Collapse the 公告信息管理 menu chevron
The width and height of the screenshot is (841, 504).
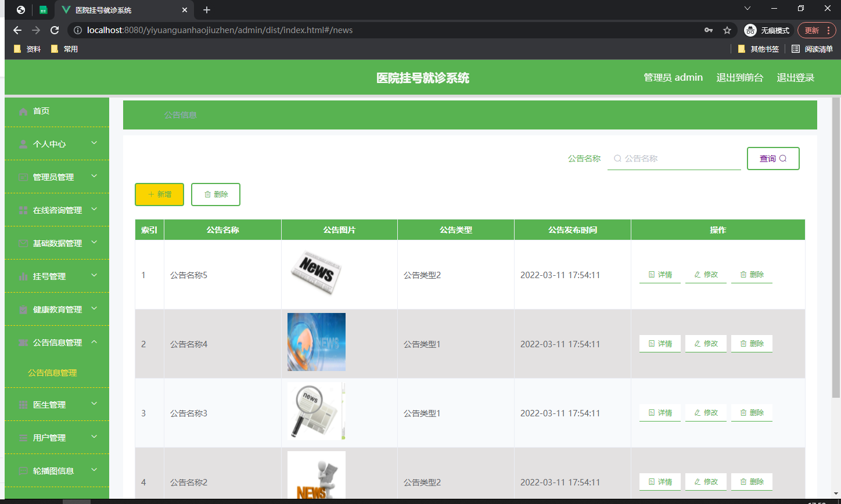(94, 342)
